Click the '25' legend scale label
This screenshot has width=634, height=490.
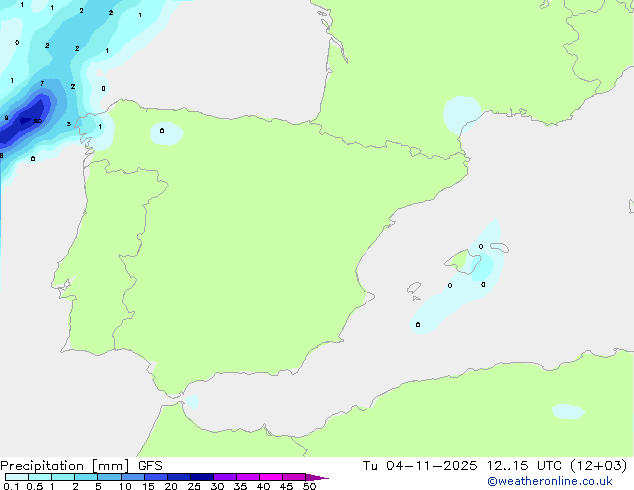(194, 486)
